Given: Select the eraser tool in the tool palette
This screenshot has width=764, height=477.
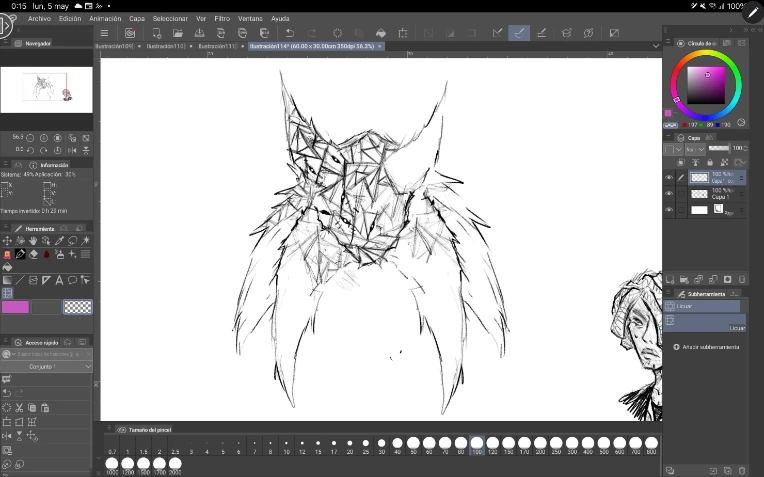Looking at the screenshot, I should click(33, 254).
